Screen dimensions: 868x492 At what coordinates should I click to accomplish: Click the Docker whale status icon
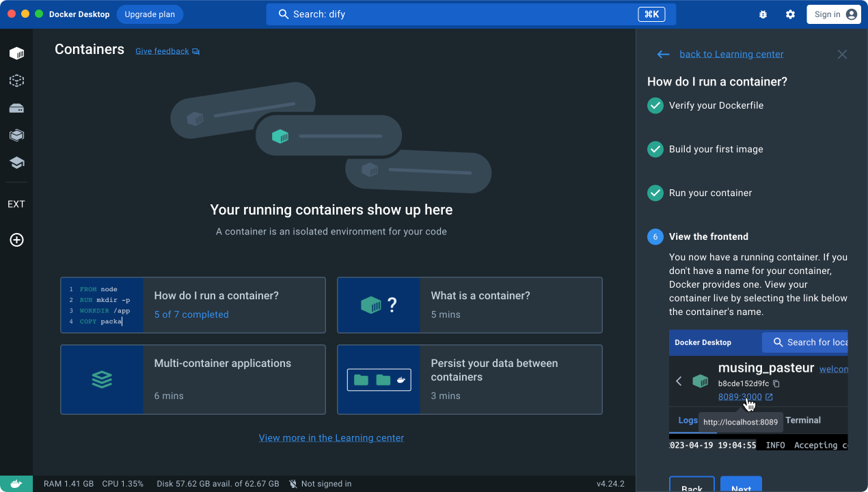click(x=16, y=484)
